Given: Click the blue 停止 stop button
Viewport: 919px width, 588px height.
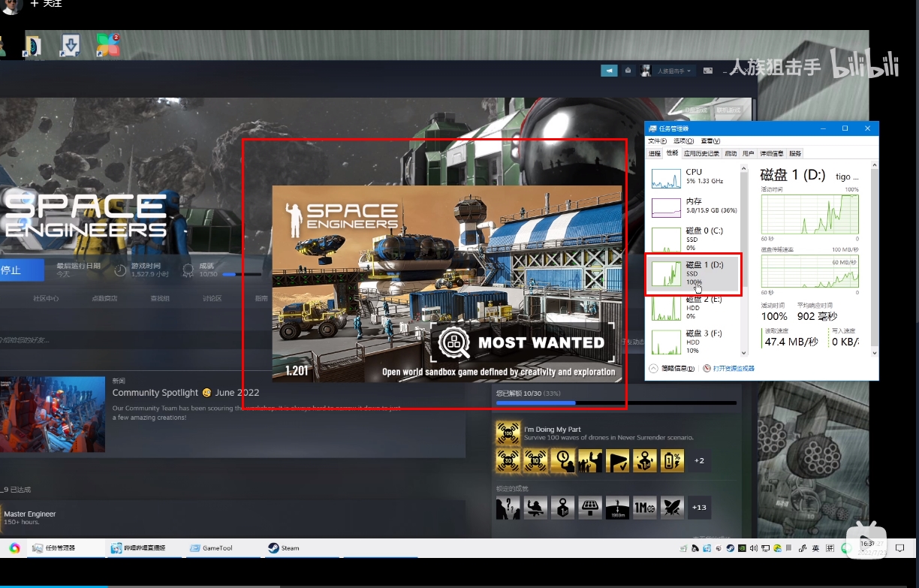Looking at the screenshot, I should [x=22, y=270].
